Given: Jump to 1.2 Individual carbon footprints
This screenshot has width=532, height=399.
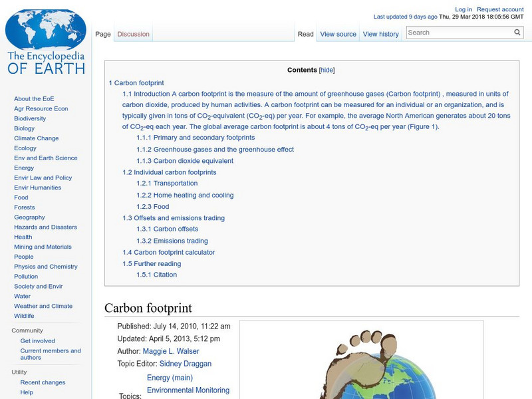Looking at the screenshot, I should [x=170, y=172].
